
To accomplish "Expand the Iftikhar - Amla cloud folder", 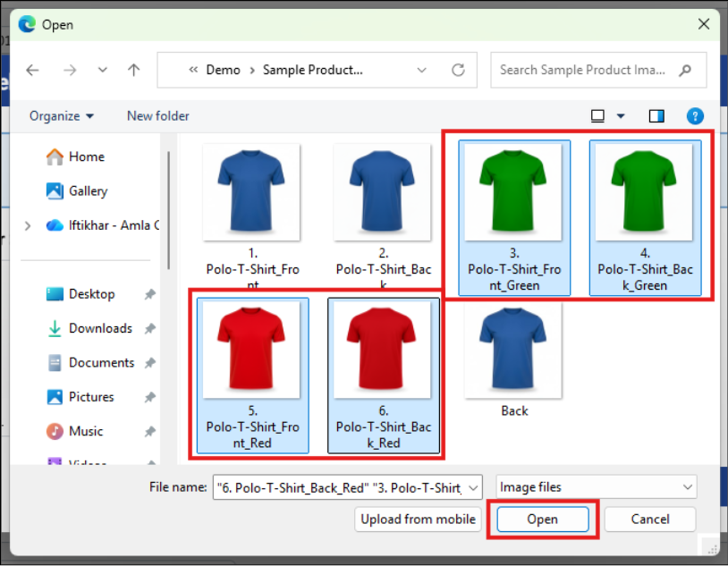I will pyautogui.click(x=28, y=225).
